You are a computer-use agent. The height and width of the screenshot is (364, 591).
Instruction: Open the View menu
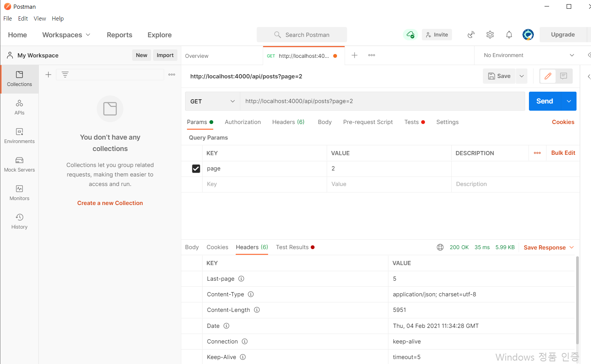40,18
